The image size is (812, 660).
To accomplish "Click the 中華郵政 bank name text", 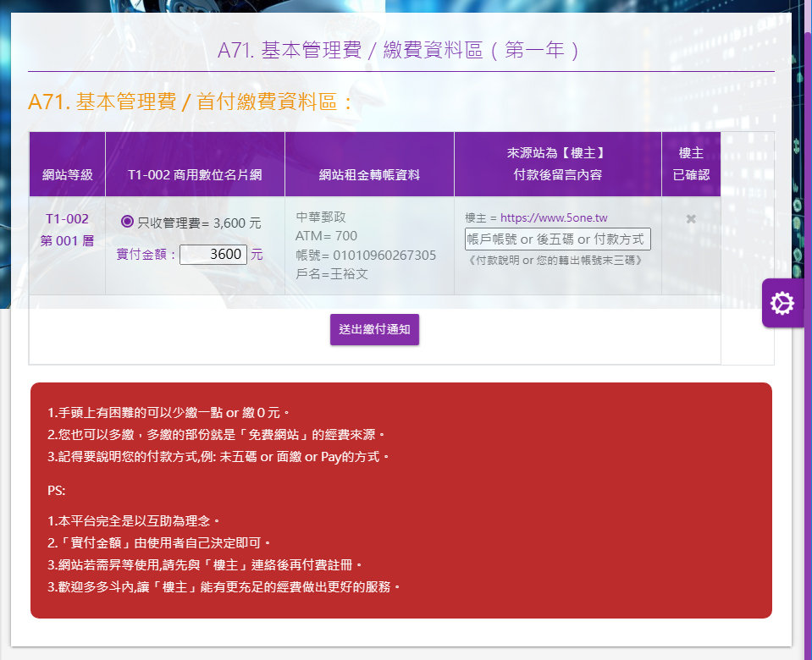I will click(321, 217).
